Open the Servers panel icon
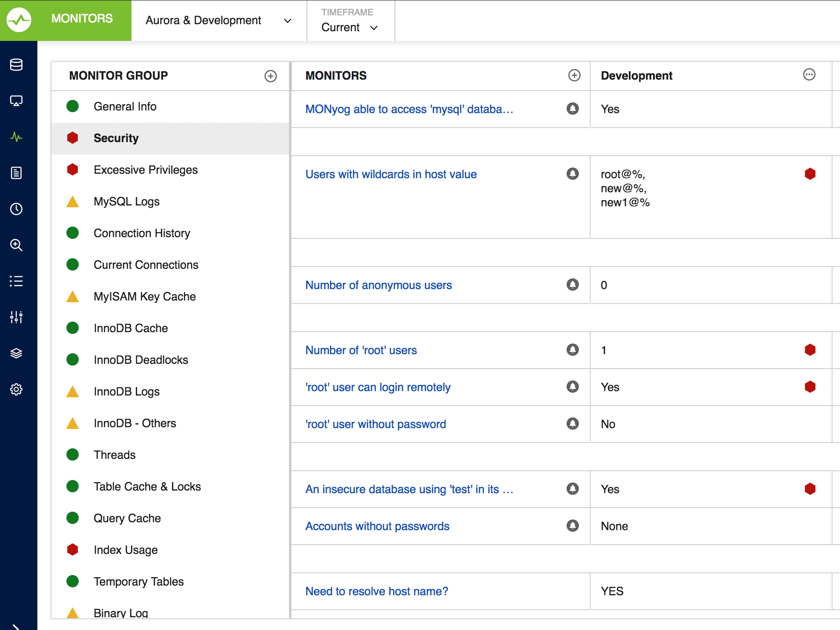 point(16,65)
